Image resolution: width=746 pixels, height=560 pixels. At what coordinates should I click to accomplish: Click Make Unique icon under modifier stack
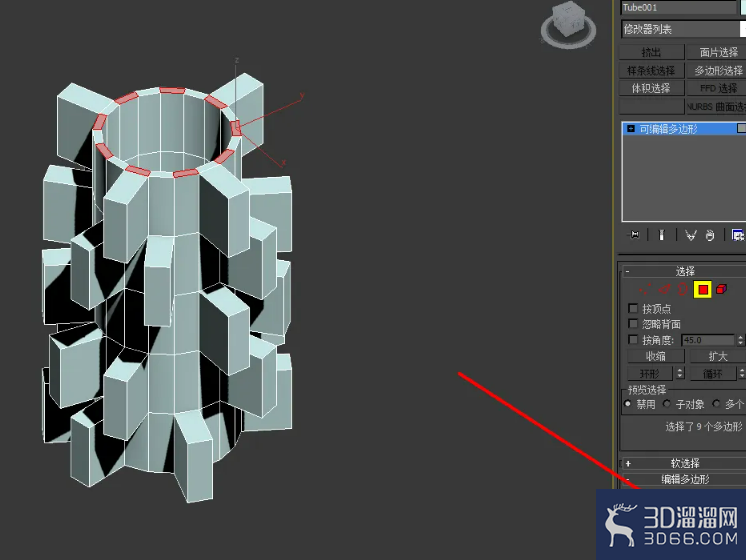pos(690,235)
